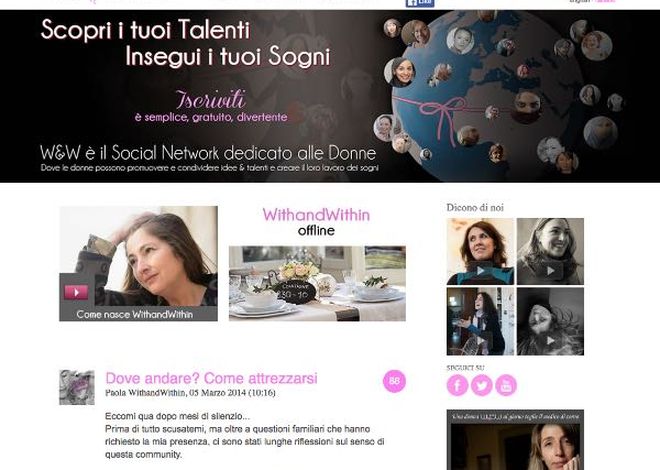Viewport: 660px width, 470px height.
Task: Play the bottom-right 'Dicono di noi' video
Action: coord(550,321)
